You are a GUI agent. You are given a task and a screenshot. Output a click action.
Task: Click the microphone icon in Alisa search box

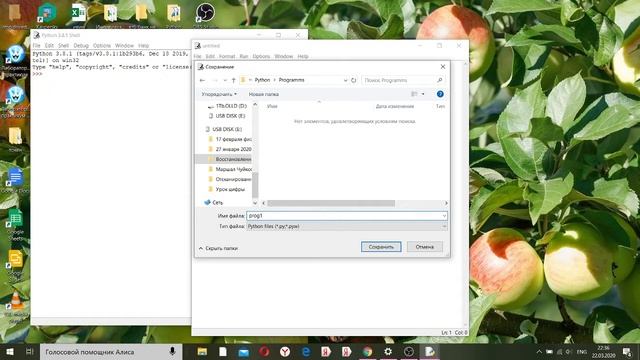point(172,351)
